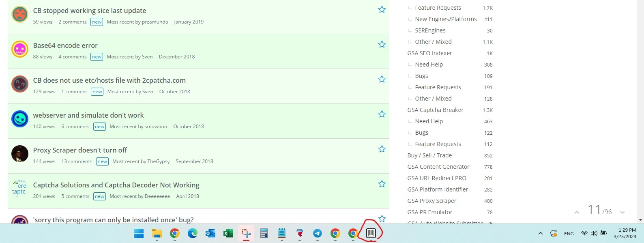Launch Microsoft Edge from the taskbar
Image resolution: width=644 pixels, height=243 pixels.
point(192,233)
